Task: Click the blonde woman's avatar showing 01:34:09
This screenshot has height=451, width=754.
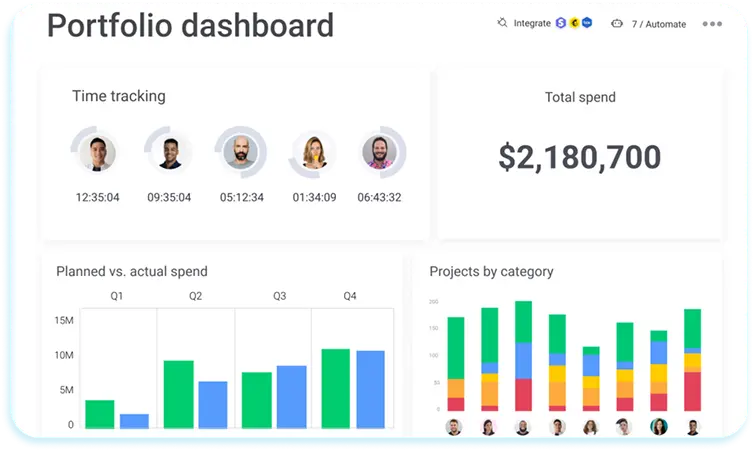Action: (x=313, y=153)
